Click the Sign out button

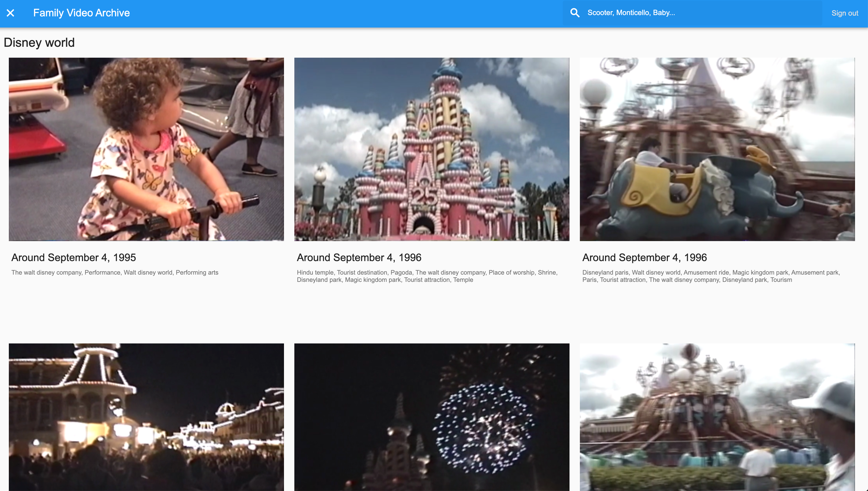tap(844, 13)
